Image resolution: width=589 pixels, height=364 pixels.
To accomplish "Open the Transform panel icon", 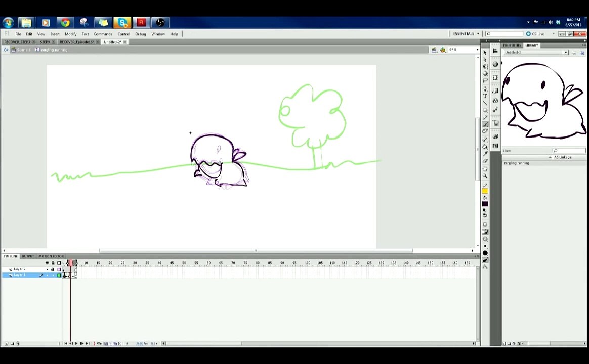I will 495,78.
